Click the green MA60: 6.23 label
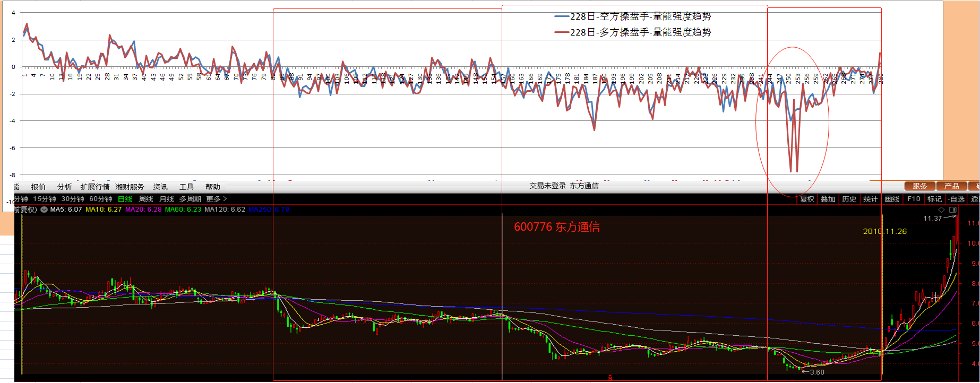This screenshot has height=383, width=980. pyautogui.click(x=183, y=210)
